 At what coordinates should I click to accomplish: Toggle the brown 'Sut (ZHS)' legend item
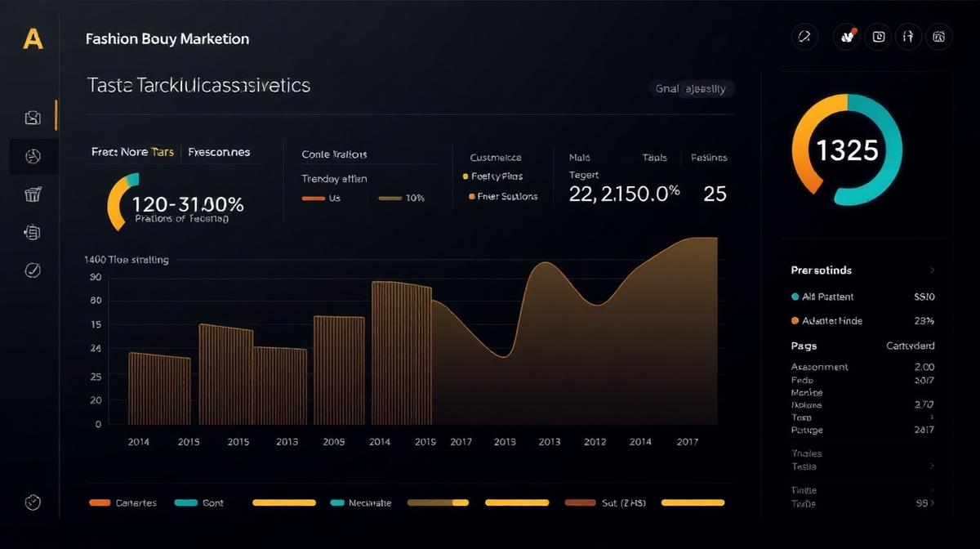coord(605,503)
